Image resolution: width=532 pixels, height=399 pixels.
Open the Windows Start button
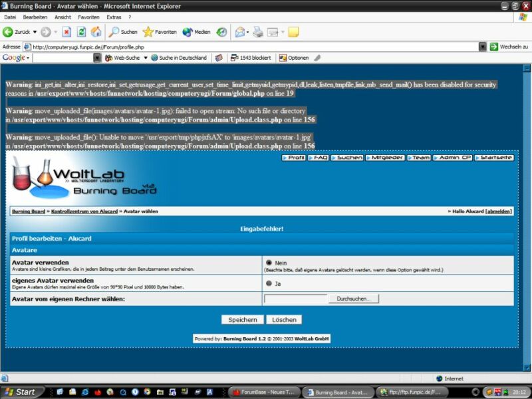point(21,392)
